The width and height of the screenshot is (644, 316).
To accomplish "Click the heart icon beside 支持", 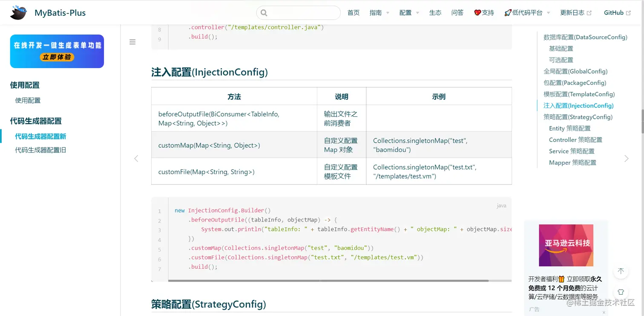I will pos(477,13).
